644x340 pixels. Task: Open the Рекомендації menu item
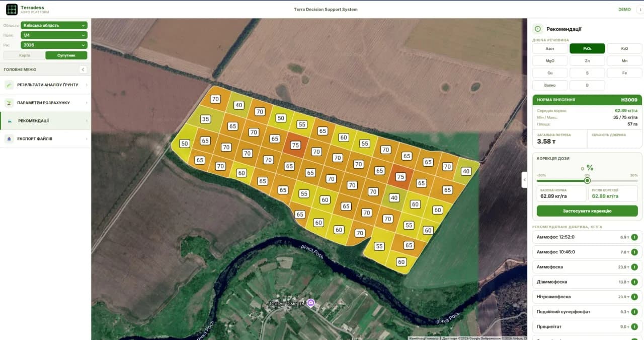pyautogui.click(x=45, y=121)
